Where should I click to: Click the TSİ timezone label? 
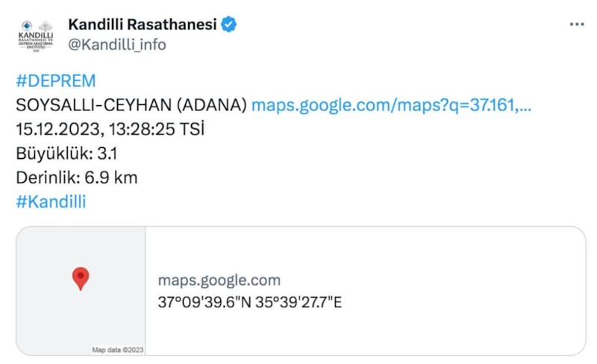click(x=193, y=130)
